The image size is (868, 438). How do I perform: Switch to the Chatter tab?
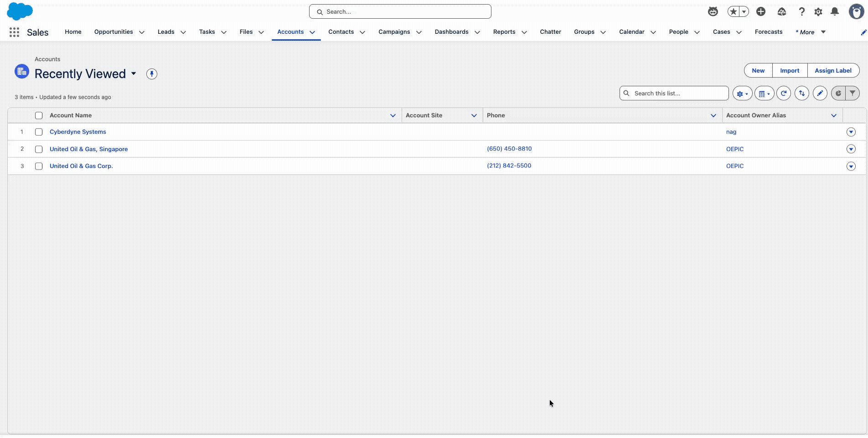coord(550,32)
